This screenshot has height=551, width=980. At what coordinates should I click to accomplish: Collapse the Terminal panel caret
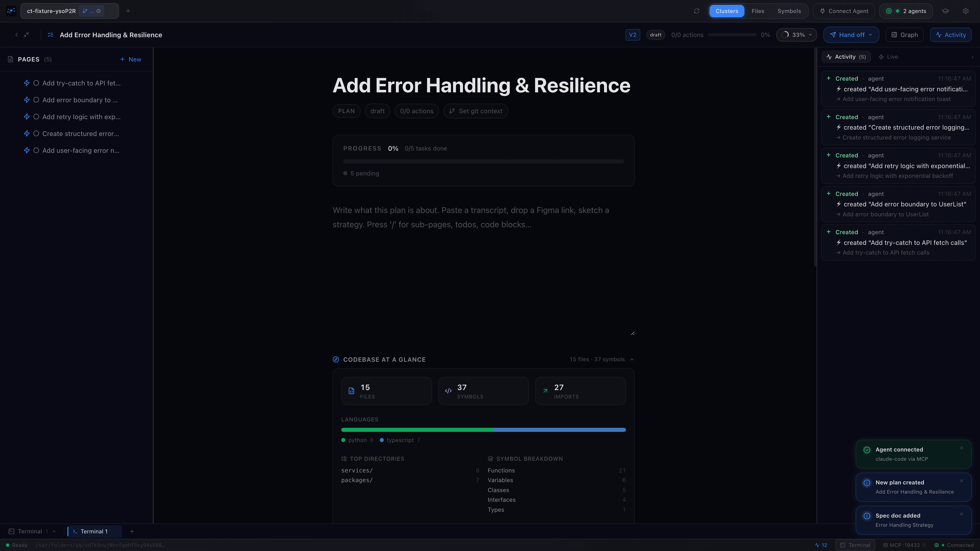click(54, 531)
